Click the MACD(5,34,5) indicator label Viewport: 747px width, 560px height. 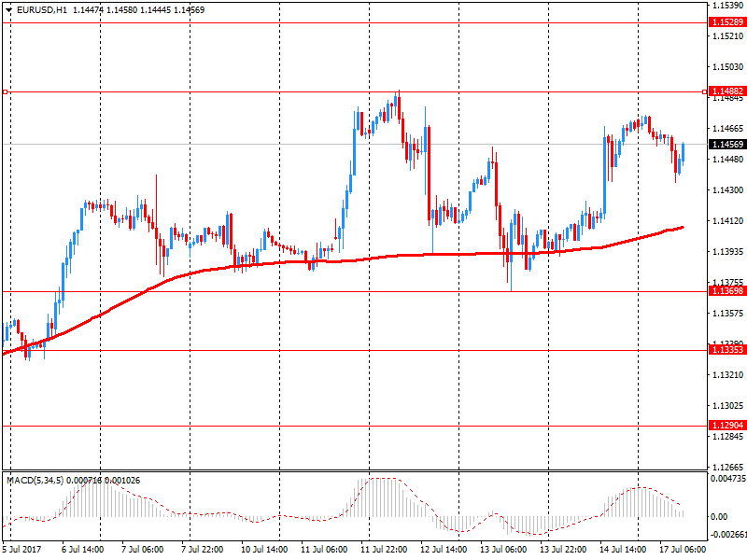tap(35, 481)
